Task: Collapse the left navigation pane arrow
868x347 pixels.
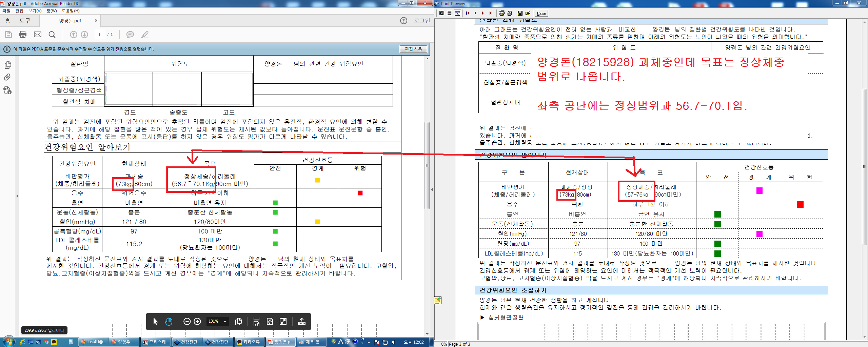Action: coord(17,196)
